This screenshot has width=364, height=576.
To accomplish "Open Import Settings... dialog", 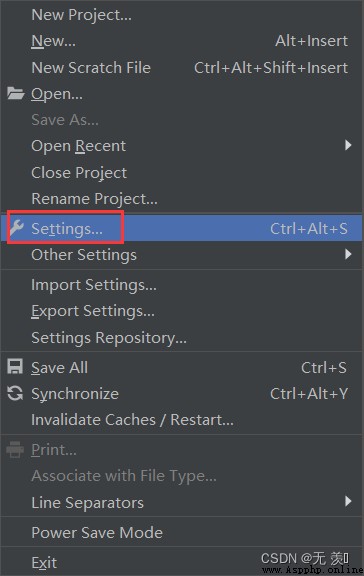I will 182,285.
